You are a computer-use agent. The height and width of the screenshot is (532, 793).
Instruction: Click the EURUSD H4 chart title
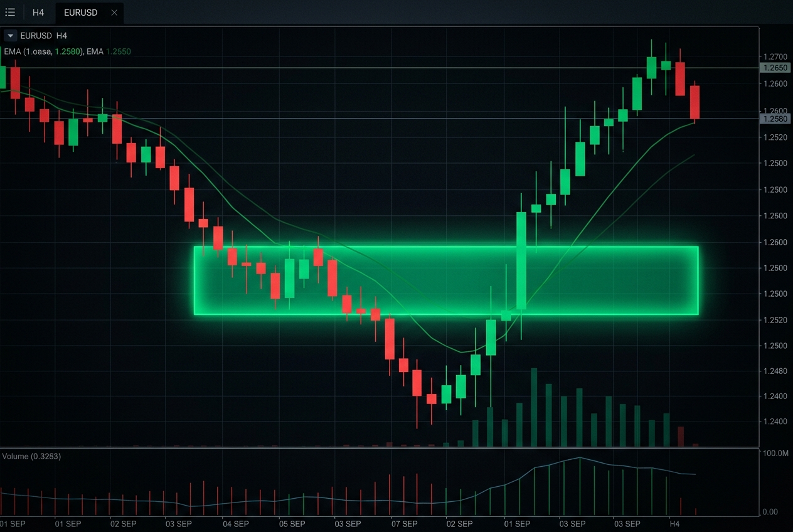[x=44, y=36]
